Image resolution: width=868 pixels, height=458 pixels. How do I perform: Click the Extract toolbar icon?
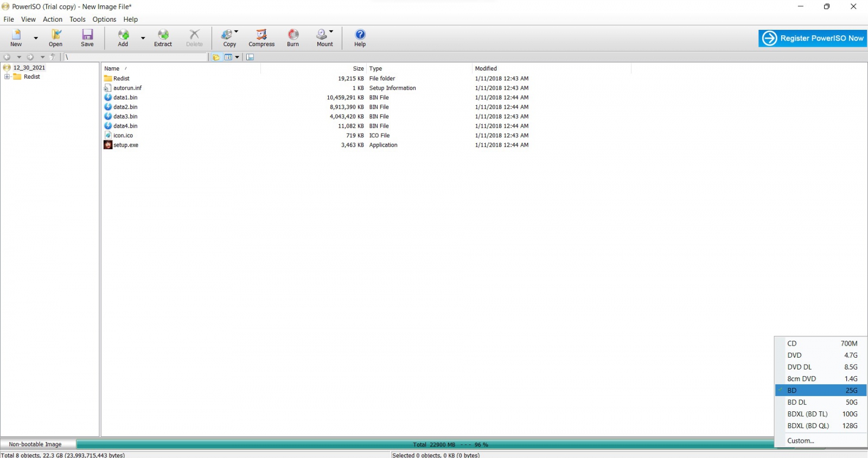pos(163,38)
